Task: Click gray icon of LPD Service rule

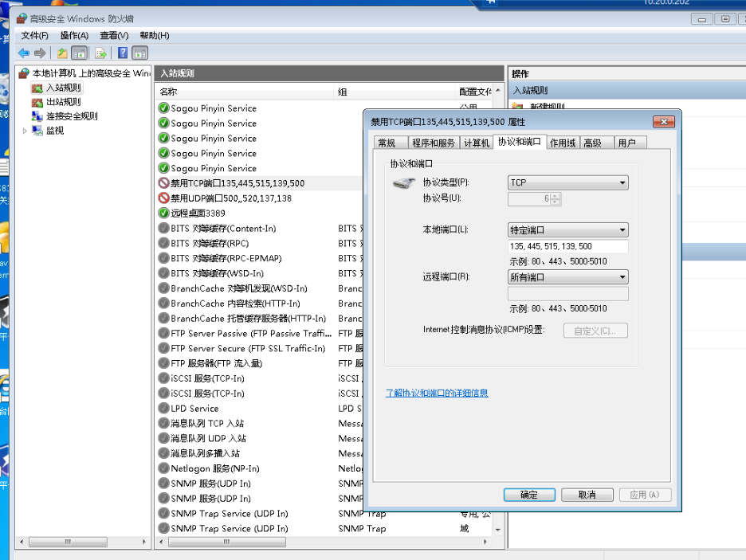Action: click(x=163, y=409)
